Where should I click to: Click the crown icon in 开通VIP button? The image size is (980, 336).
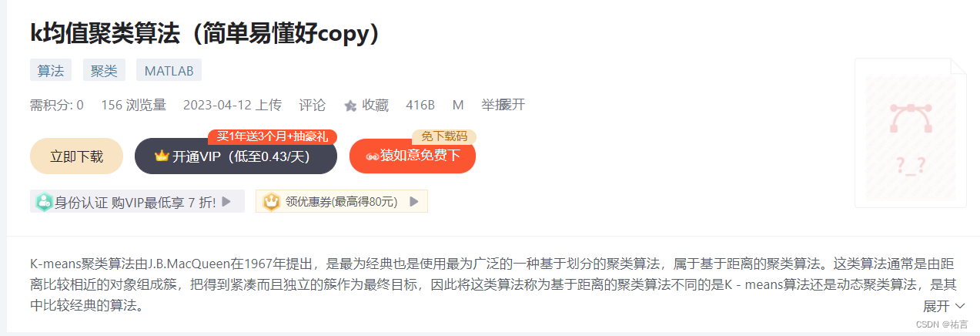[x=162, y=156]
